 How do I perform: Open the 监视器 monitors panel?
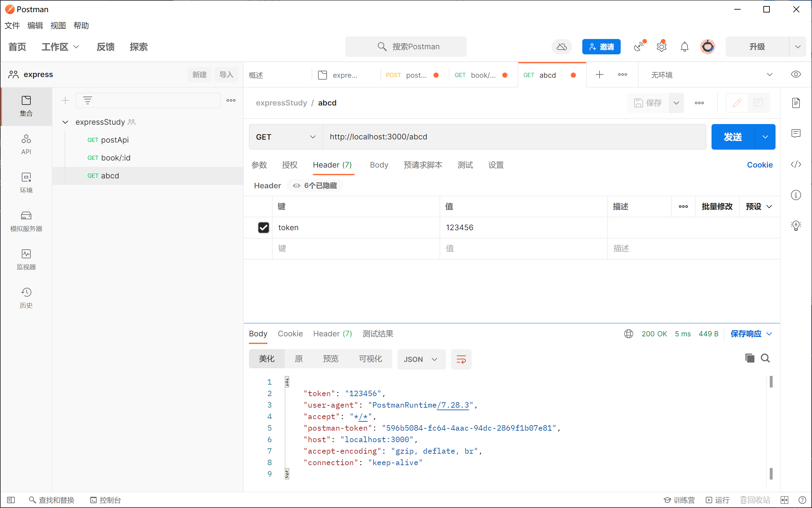26,260
